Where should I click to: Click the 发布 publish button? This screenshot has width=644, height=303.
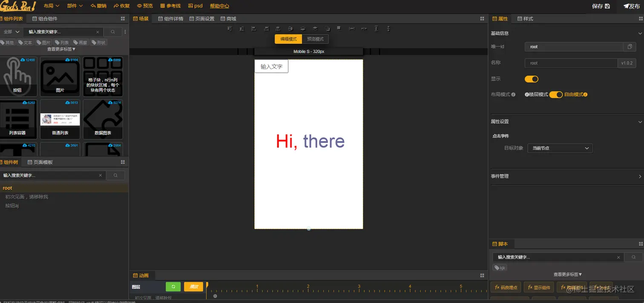[632, 6]
